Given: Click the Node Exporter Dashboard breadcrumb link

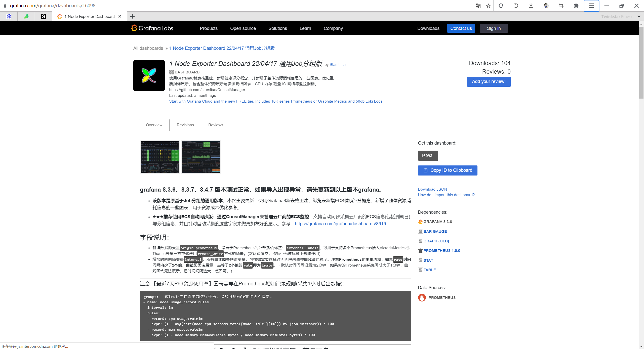Looking at the screenshot, I should pos(222,48).
